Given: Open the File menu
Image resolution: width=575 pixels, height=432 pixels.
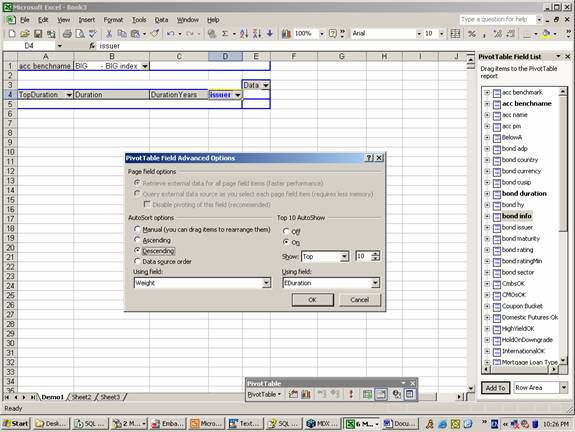Looking at the screenshot, I should (24, 20).
